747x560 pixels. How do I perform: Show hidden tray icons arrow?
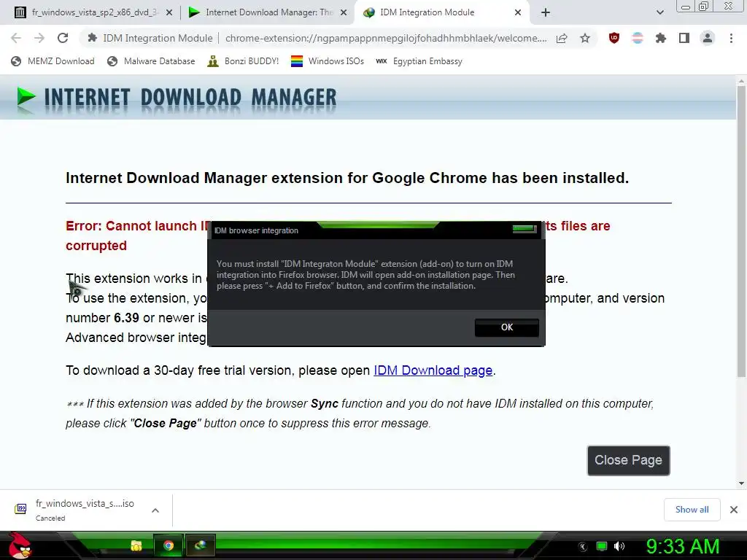[x=583, y=547]
